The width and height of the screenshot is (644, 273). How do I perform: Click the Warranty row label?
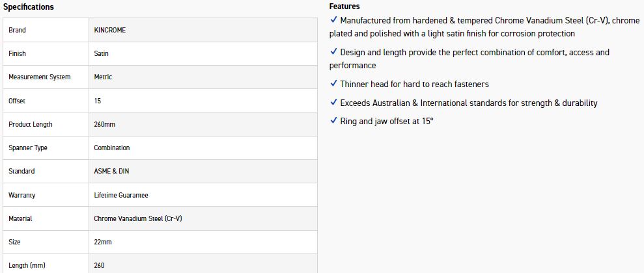tap(22, 195)
